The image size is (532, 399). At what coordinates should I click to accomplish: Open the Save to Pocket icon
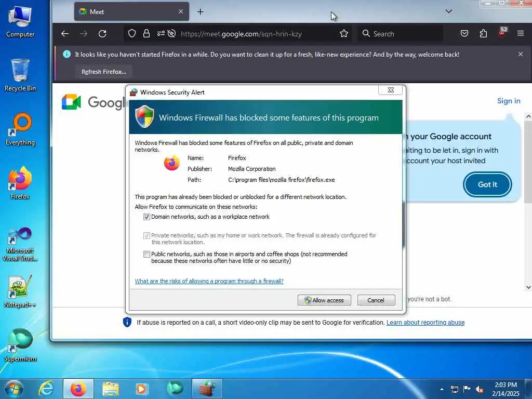click(464, 33)
